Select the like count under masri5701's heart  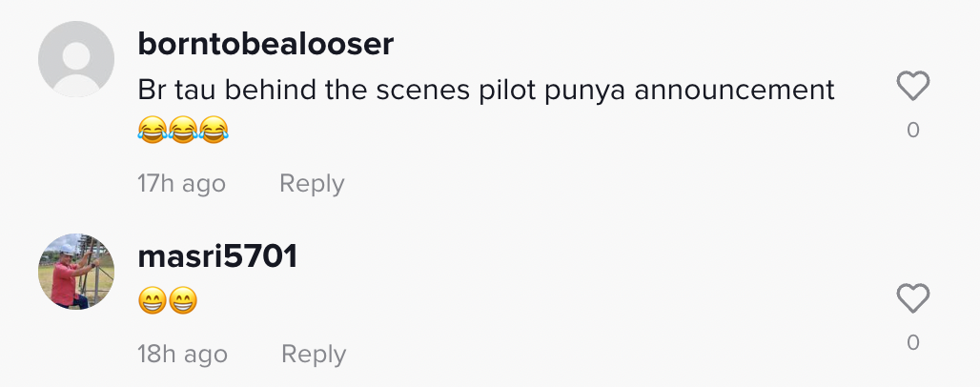(x=913, y=342)
